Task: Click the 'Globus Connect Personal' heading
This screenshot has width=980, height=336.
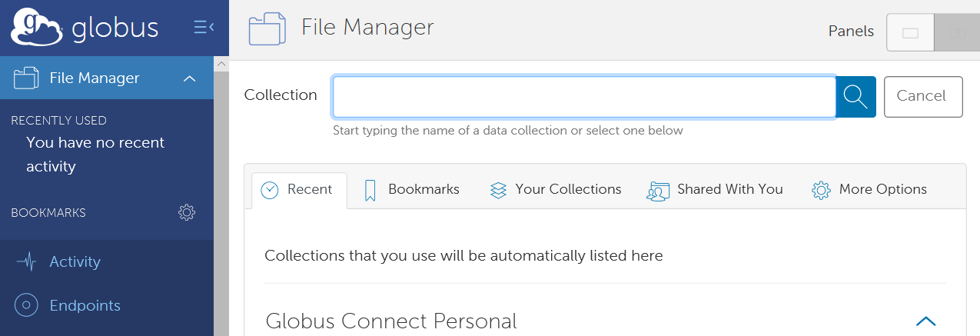Action: (x=391, y=321)
